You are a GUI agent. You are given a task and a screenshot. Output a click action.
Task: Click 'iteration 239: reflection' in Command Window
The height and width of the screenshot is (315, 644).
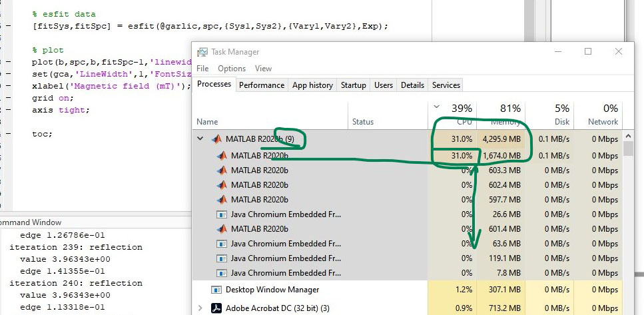tap(76, 247)
